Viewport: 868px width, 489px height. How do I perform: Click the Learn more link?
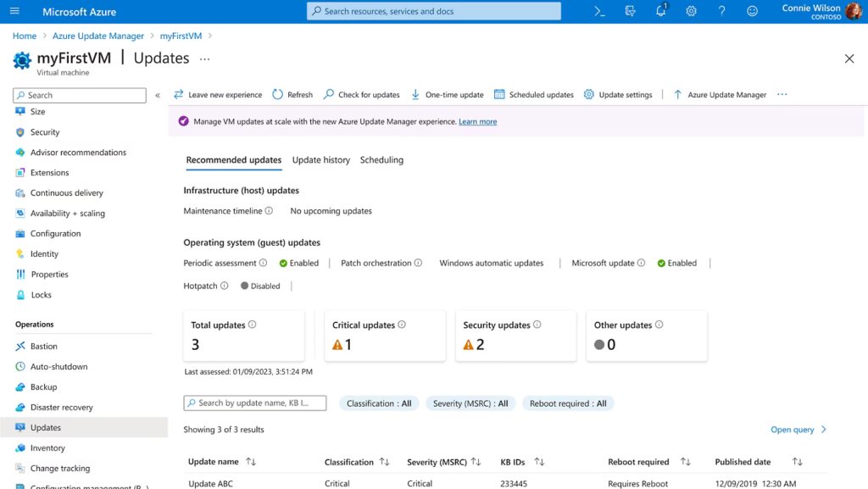point(477,122)
